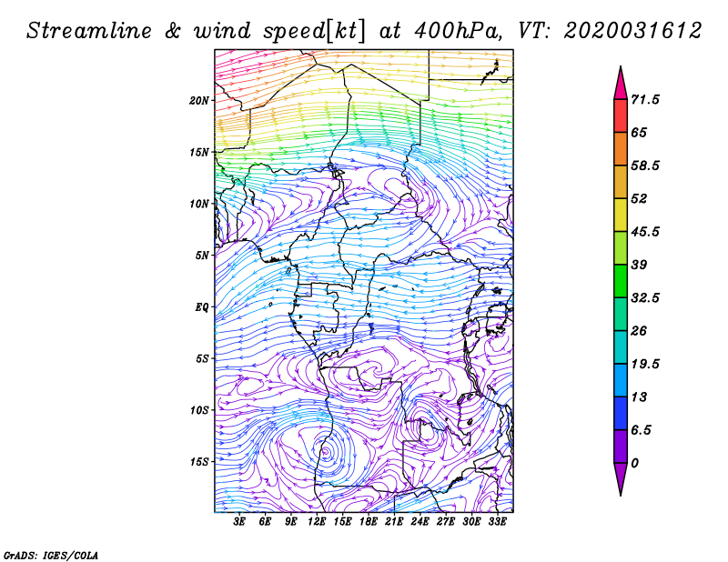Click the EQ equator axis label
728x562 pixels.
[202, 306]
